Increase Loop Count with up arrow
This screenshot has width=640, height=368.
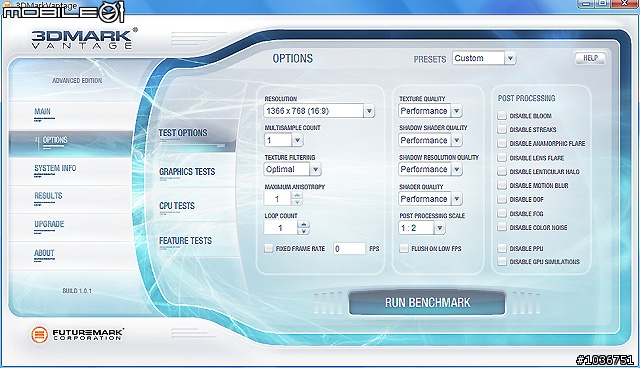tap(303, 224)
